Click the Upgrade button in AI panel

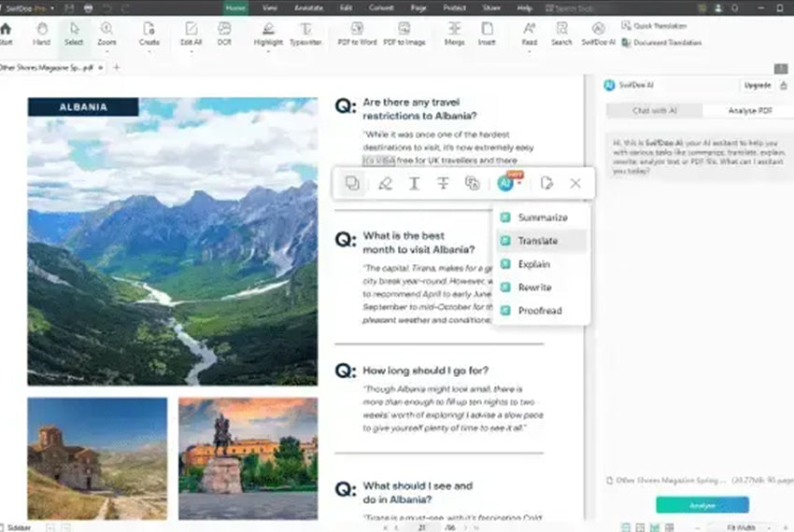(757, 85)
